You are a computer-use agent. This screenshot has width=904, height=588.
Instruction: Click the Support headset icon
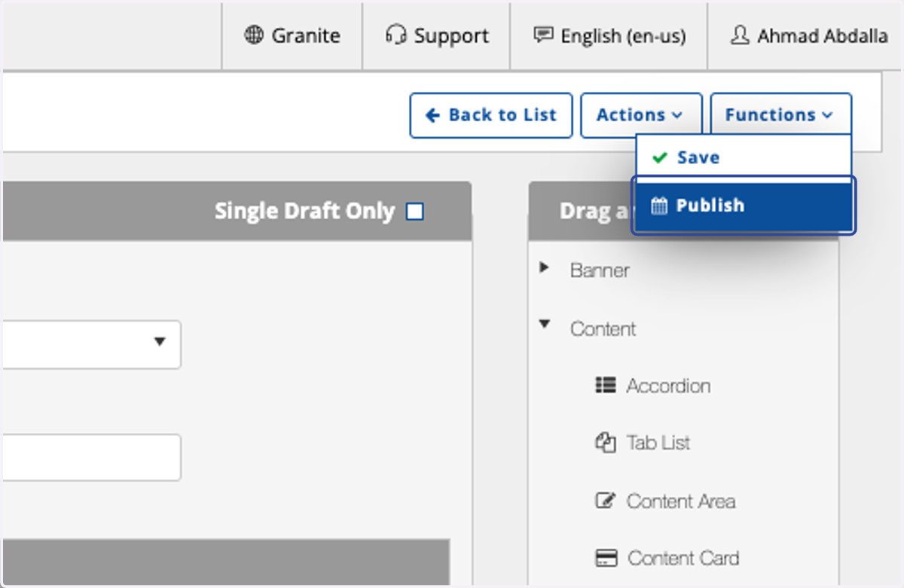tap(396, 35)
